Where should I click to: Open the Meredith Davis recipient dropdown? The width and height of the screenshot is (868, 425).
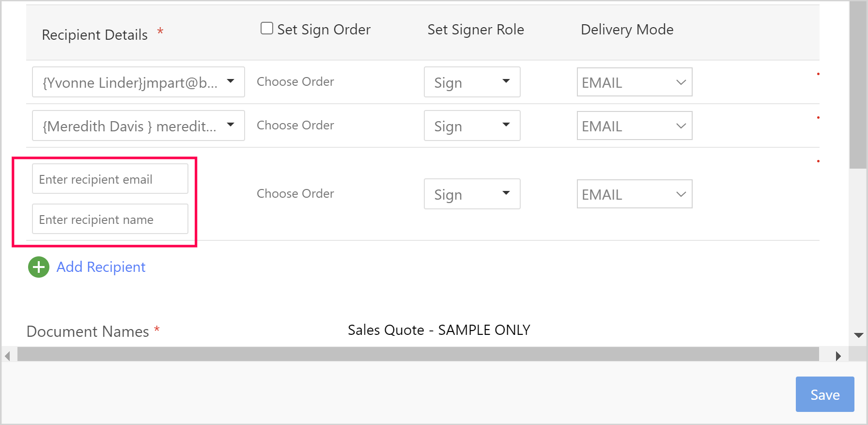(138, 126)
